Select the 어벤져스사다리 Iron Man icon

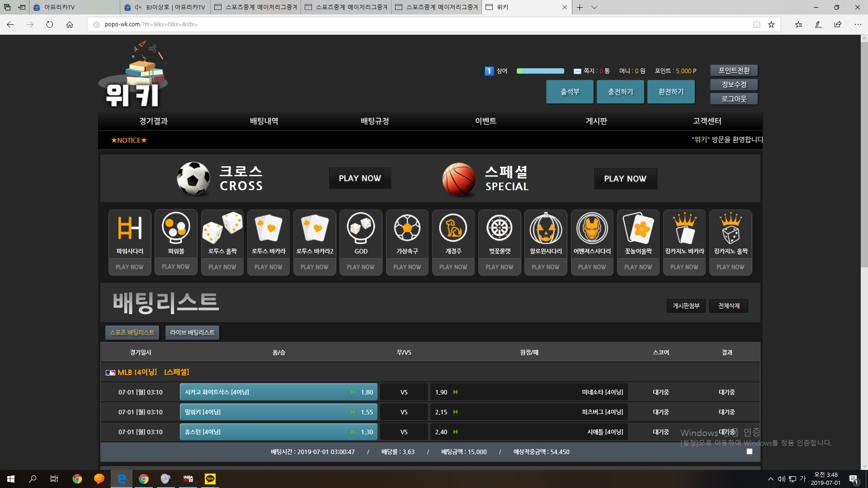point(592,228)
